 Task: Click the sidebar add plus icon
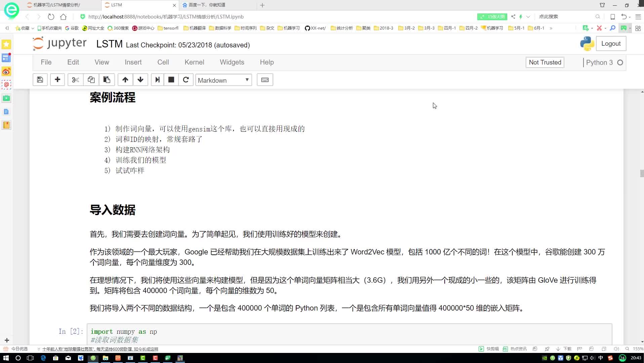coord(7,340)
